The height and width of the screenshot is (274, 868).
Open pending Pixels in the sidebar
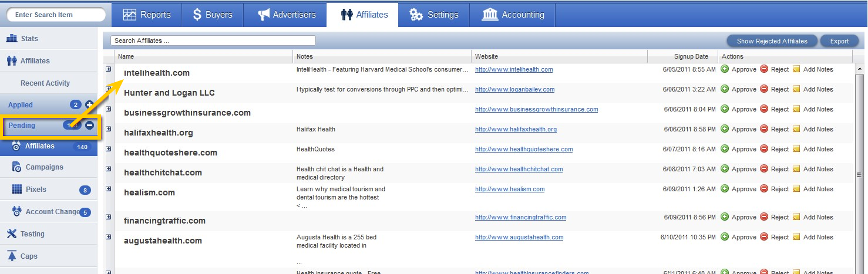[x=36, y=190]
